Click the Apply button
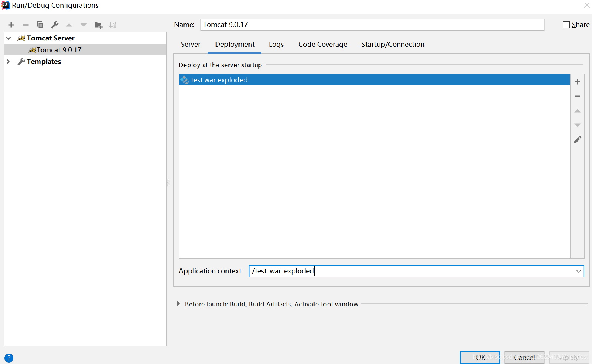Viewport: 592px width, 364px height. [569, 357]
